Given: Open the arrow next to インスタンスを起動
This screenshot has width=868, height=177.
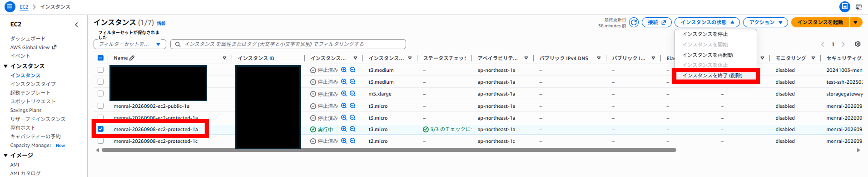Looking at the screenshot, I should [x=856, y=22].
